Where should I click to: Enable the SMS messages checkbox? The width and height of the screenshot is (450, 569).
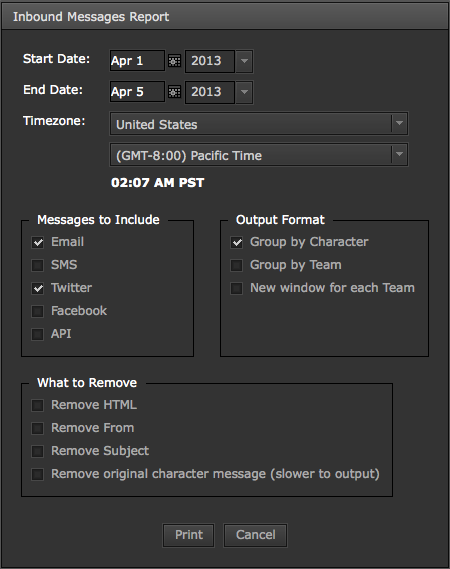38,265
